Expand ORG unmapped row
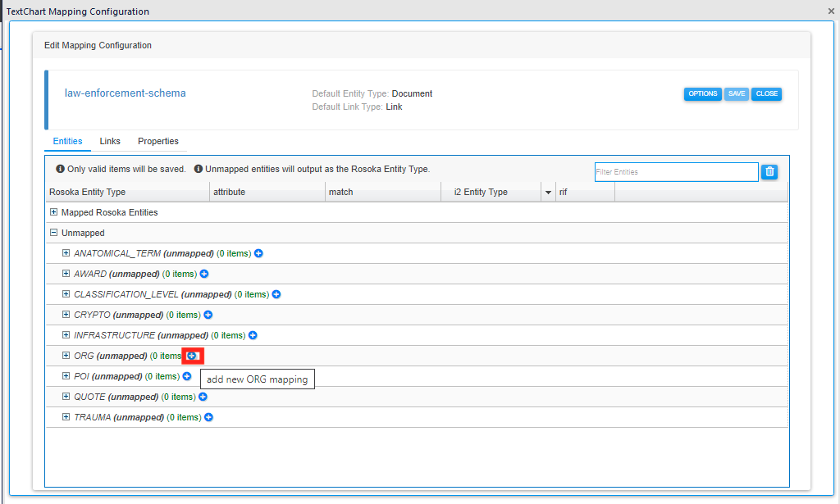The width and height of the screenshot is (840, 504). pos(66,356)
